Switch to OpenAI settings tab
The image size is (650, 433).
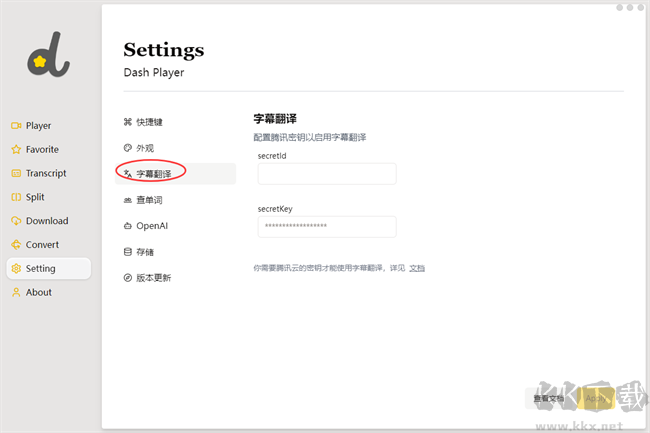point(175,226)
